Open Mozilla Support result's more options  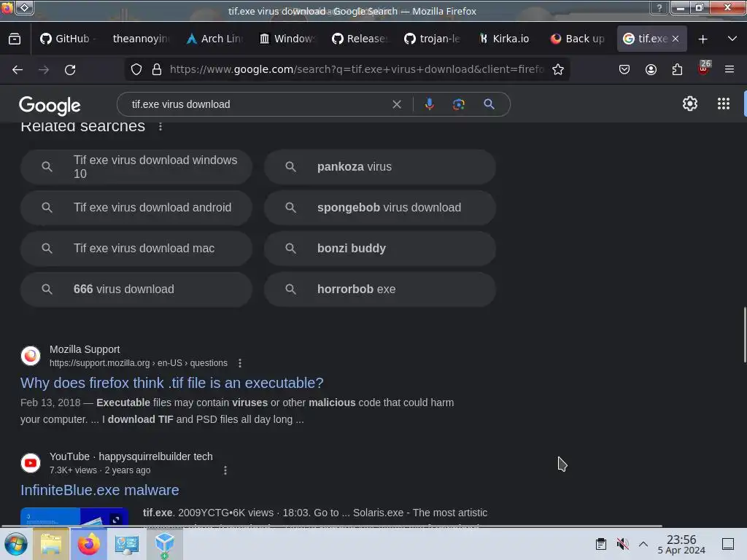tap(239, 363)
